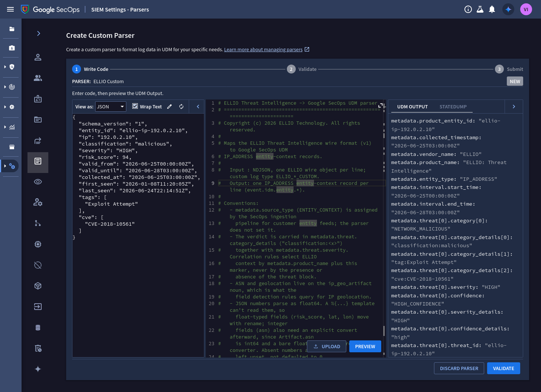The width and height of the screenshot is (541, 392).
Task: Collapse the UDM output panel chevron
Action: (514, 107)
